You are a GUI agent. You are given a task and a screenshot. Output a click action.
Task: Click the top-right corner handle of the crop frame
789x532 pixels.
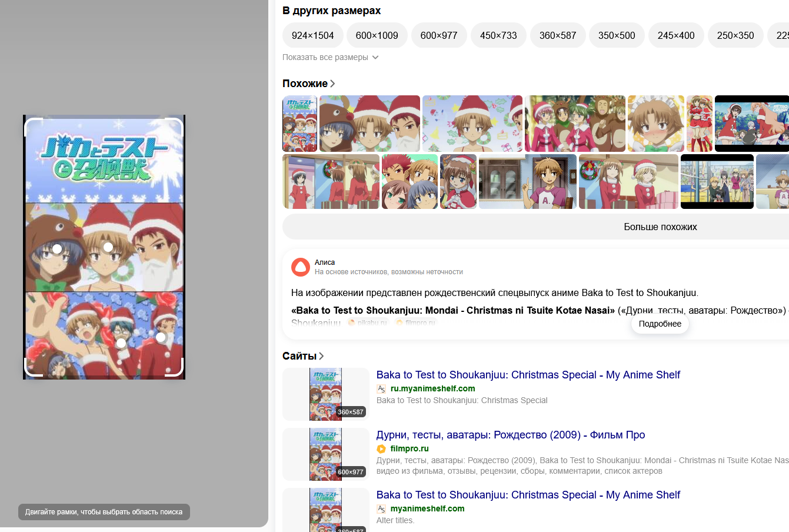(174, 127)
